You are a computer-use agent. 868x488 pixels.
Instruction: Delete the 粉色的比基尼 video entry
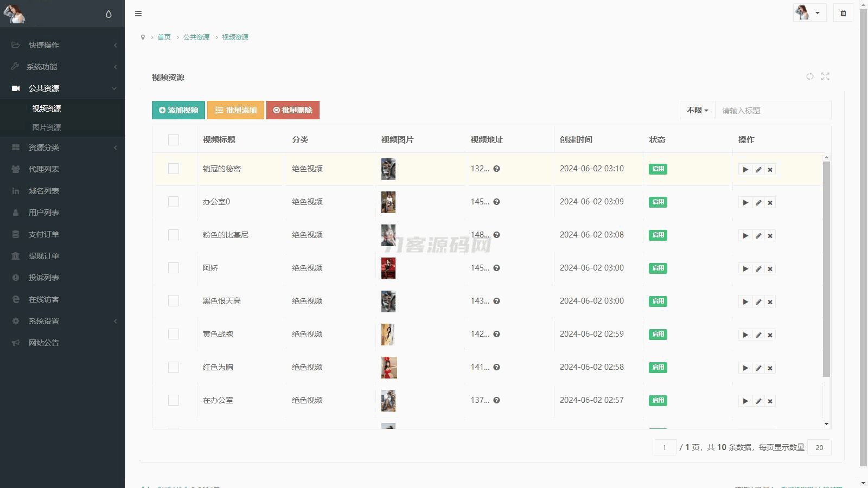pyautogui.click(x=770, y=236)
